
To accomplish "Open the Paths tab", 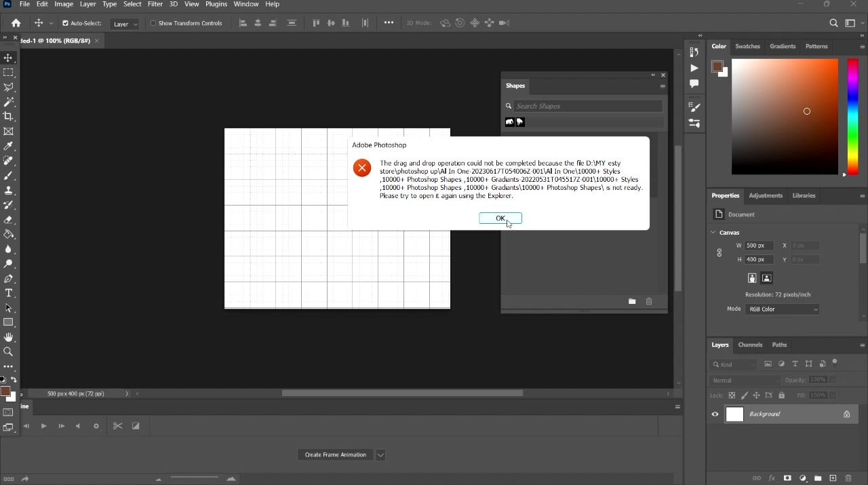I will point(780,345).
